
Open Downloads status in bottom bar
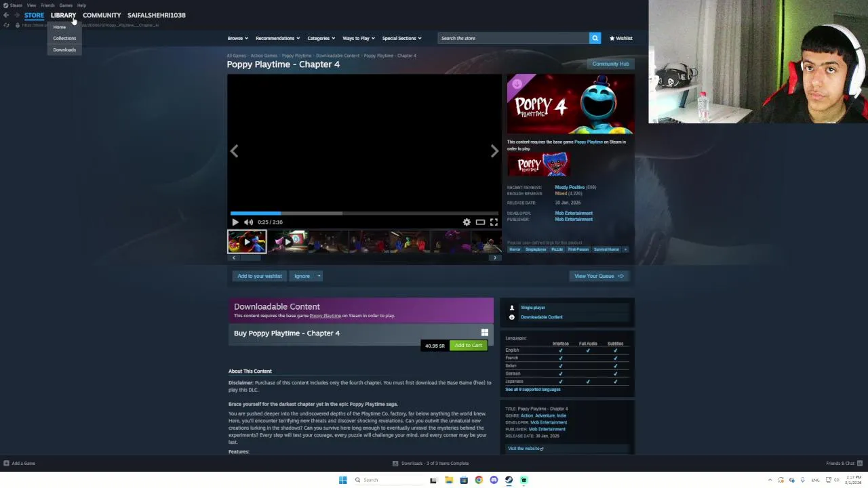[x=431, y=464]
